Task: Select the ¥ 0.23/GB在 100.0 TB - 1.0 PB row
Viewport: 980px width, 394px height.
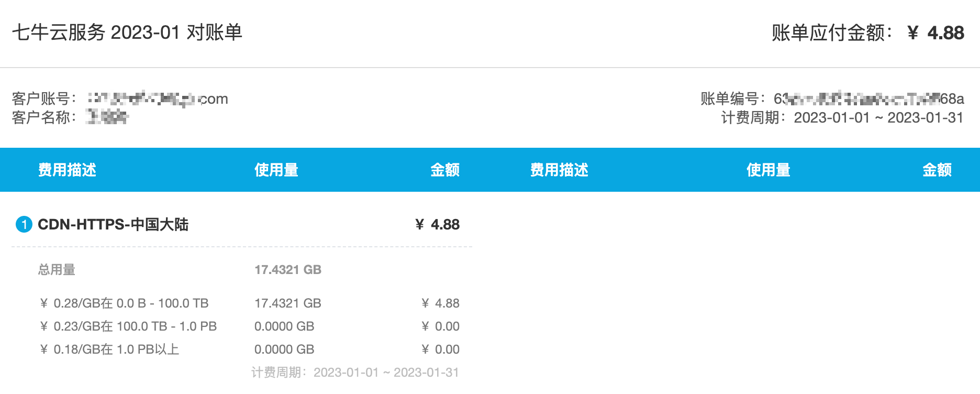Action: pos(249,326)
